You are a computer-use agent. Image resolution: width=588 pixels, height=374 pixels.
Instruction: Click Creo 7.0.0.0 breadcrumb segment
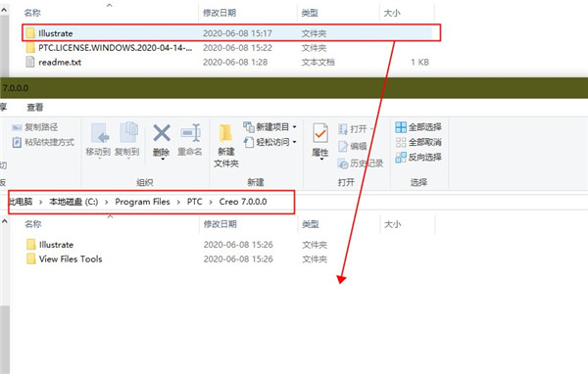[243, 202]
